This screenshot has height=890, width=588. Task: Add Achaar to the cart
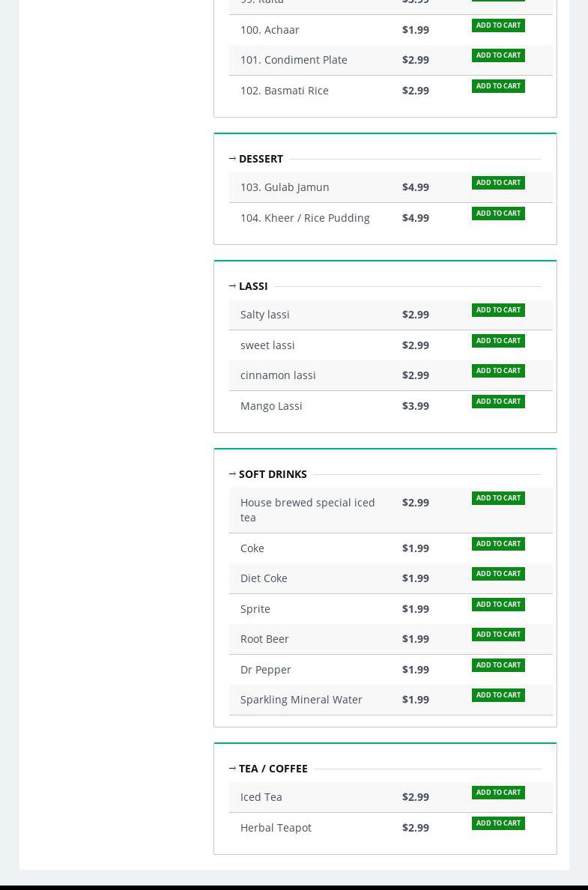coord(498,25)
